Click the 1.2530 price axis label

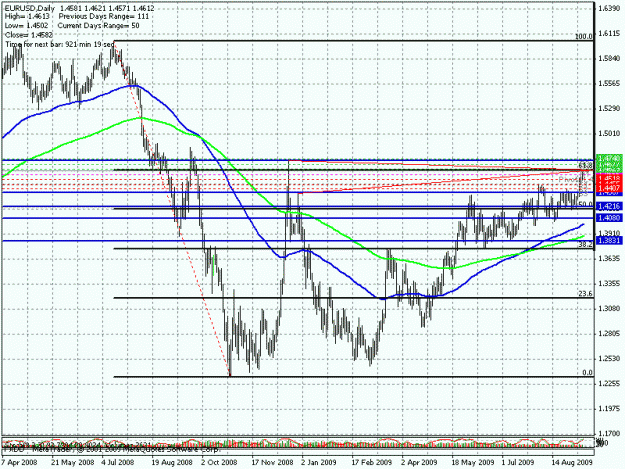pyautogui.click(x=609, y=359)
